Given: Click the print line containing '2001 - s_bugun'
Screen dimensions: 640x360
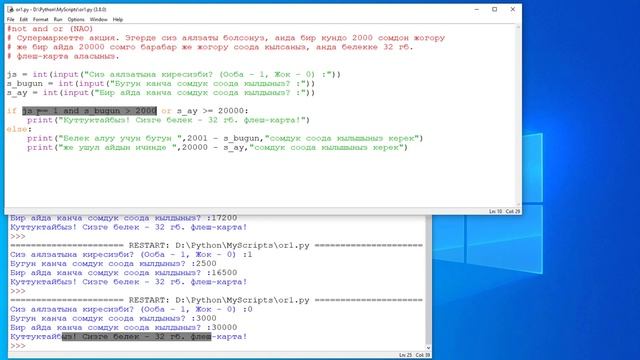Looking at the screenshot, I should (225, 138).
